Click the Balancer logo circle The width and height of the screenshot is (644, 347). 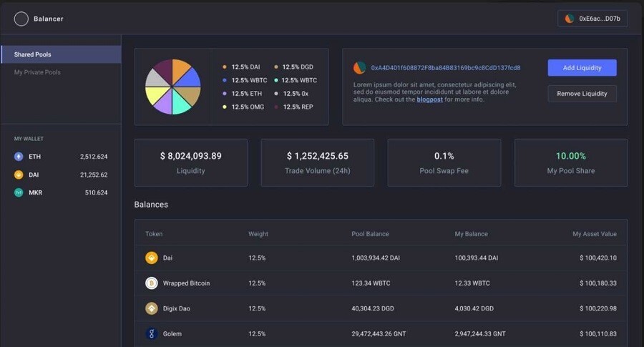(x=21, y=19)
